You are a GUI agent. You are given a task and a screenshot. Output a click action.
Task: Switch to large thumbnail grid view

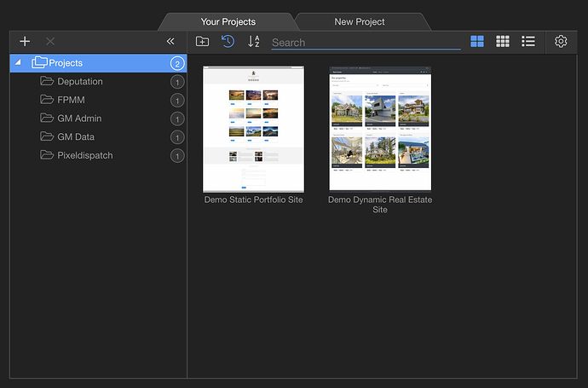pos(477,41)
